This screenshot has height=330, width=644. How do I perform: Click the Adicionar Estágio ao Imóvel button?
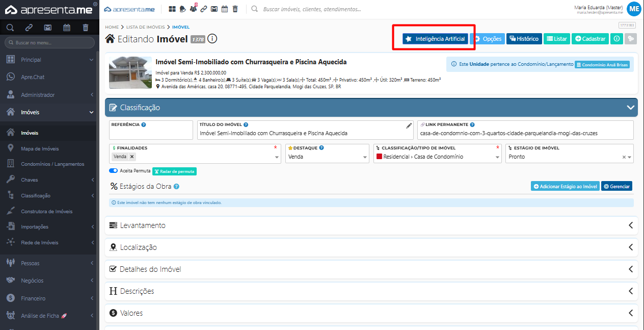pos(565,187)
